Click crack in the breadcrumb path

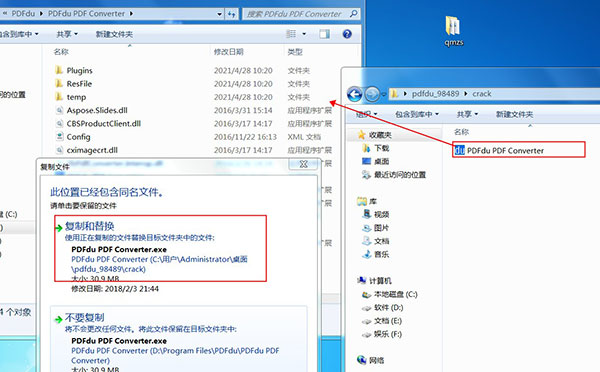pyautogui.click(x=482, y=94)
